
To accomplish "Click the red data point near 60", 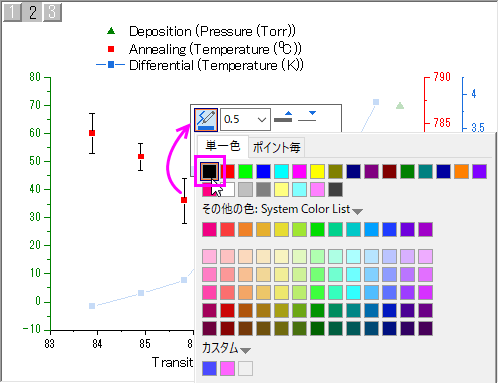I will (x=92, y=133).
